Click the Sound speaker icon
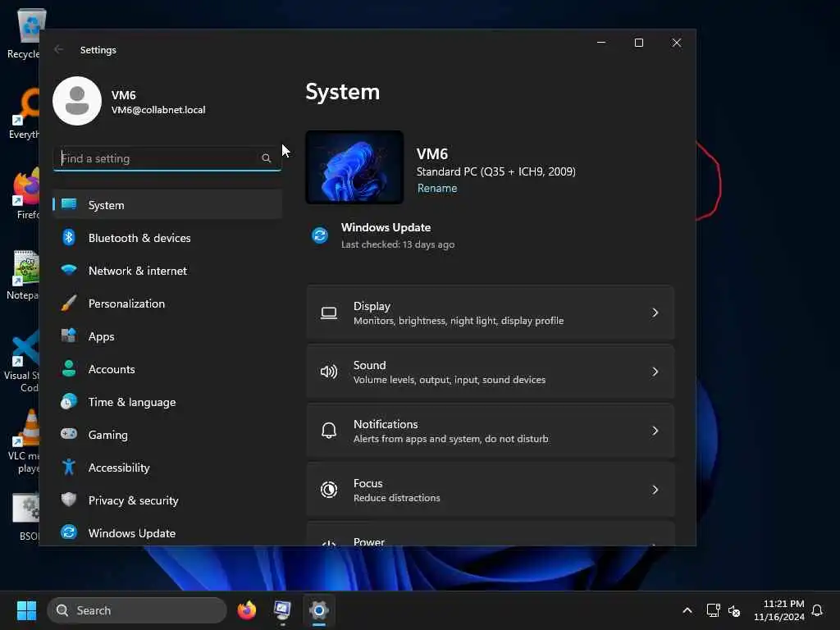Screen dimensions: 840x630 click(328, 372)
